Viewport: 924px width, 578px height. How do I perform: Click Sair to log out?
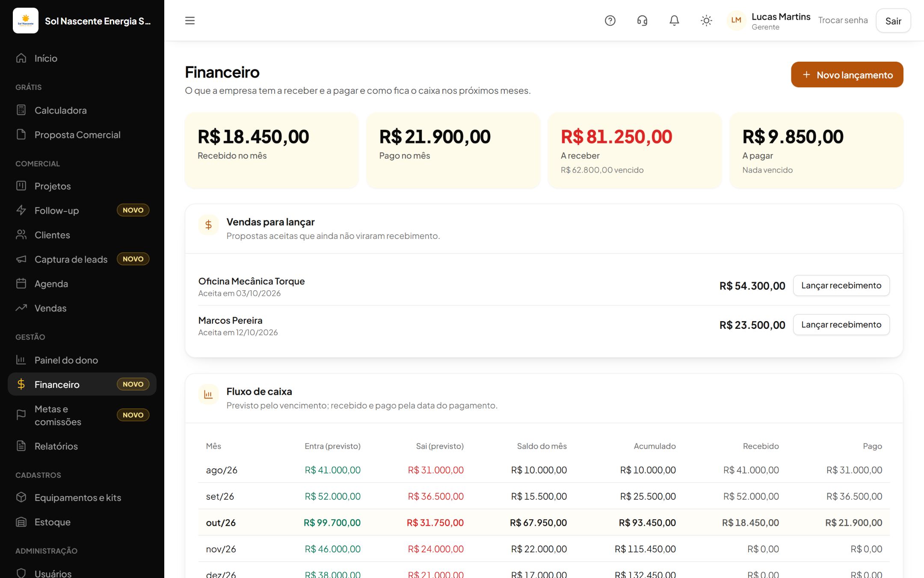pyautogui.click(x=893, y=21)
